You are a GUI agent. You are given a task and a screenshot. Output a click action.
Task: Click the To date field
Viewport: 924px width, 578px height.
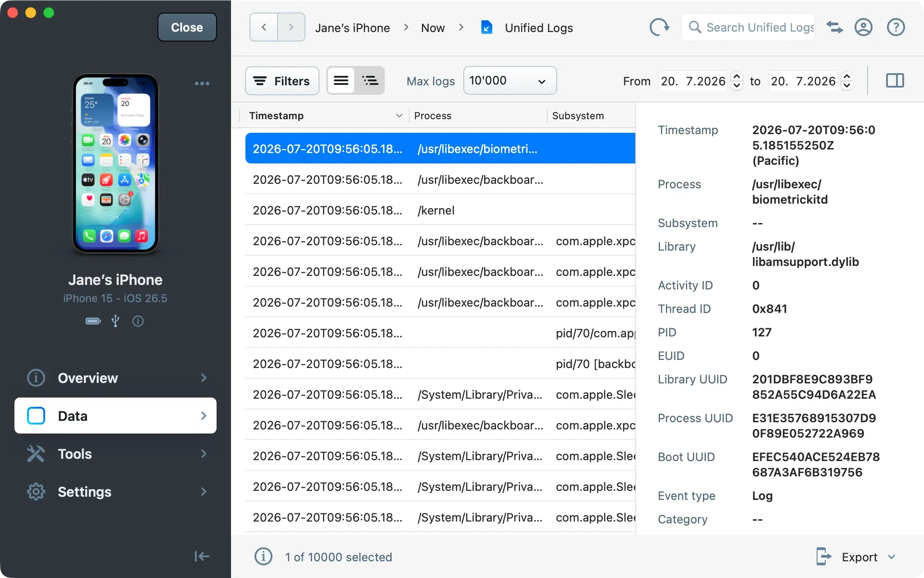tap(803, 81)
